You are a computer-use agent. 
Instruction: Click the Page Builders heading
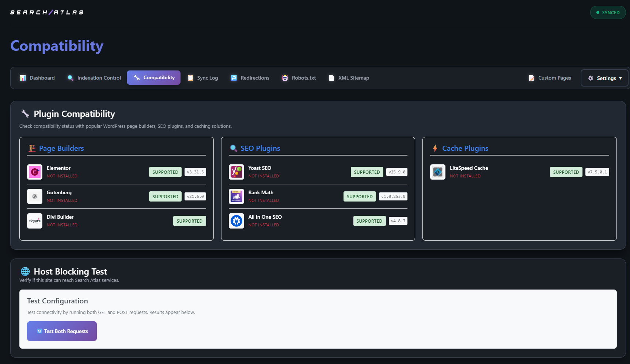(x=61, y=148)
